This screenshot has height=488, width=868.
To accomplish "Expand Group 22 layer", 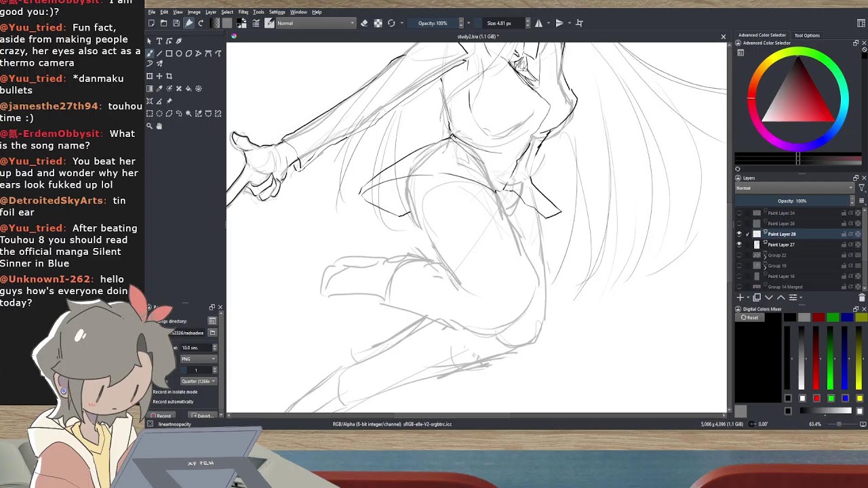I will pyautogui.click(x=765, y=257).
